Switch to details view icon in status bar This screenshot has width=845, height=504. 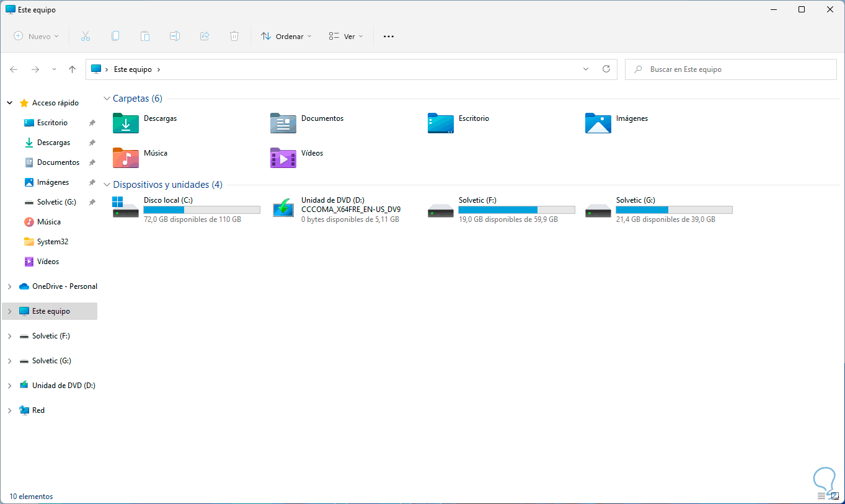click(821, 496)
